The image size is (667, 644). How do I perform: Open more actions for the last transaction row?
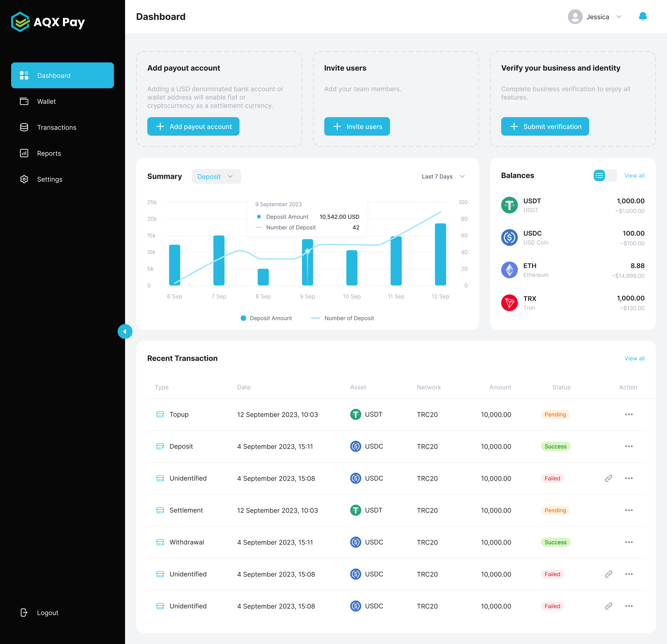click(x=629, y=606)
